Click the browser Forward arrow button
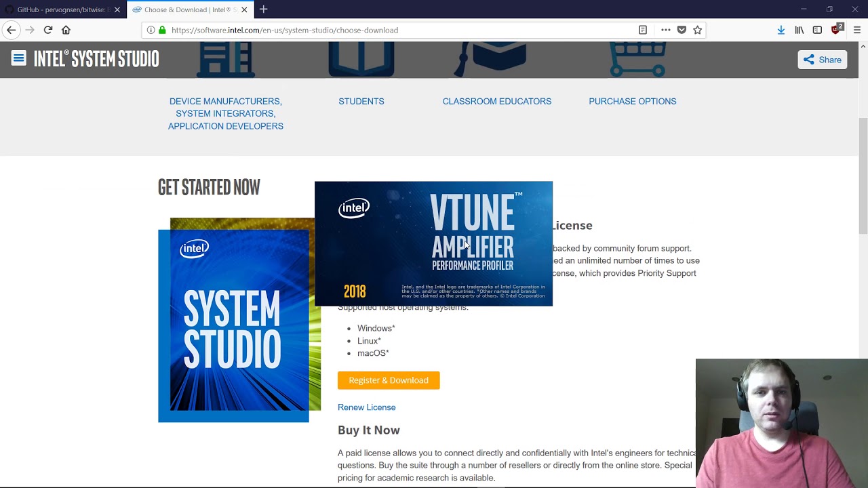The width and height of the screenshot is (868, 488). (x=29, y=30)
